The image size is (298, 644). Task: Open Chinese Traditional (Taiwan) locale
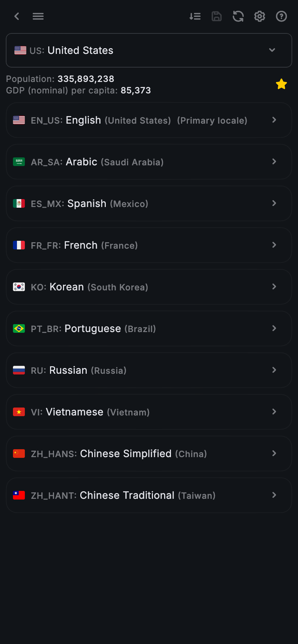(x=149, y=495)
